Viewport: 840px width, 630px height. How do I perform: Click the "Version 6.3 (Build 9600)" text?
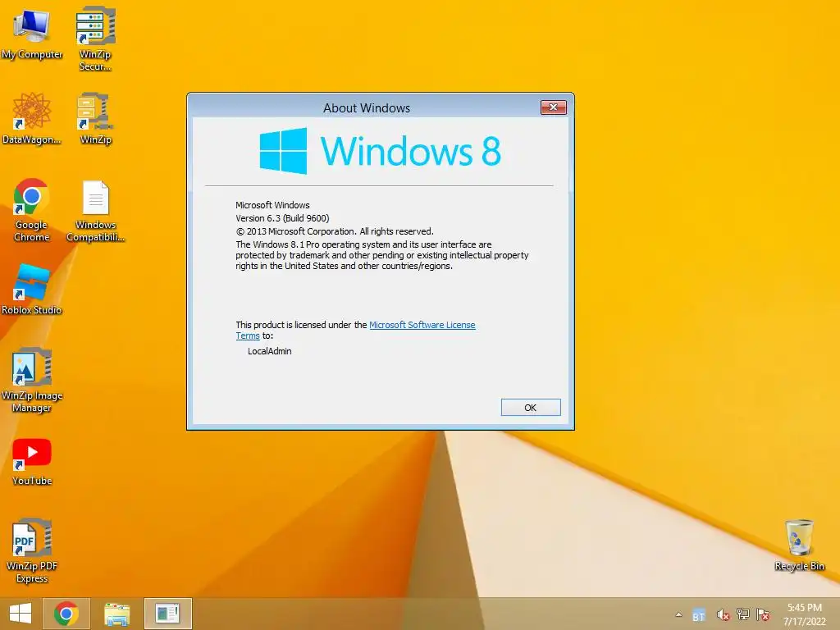pos(282,218)
